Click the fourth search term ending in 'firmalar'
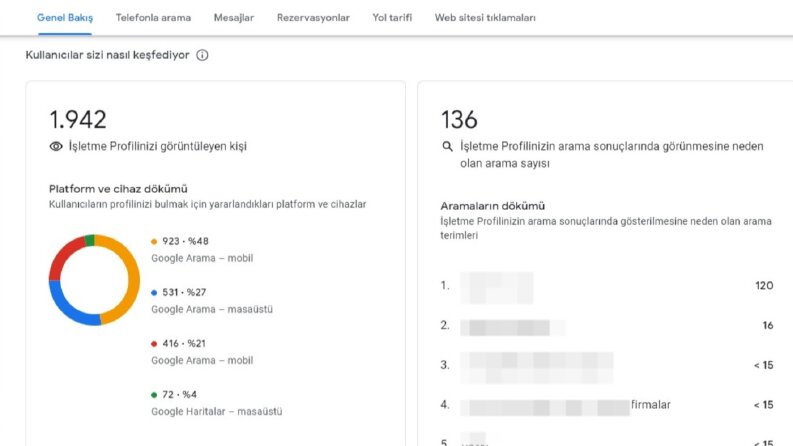This screenshot has height=446, width=793. pos(565,407)
